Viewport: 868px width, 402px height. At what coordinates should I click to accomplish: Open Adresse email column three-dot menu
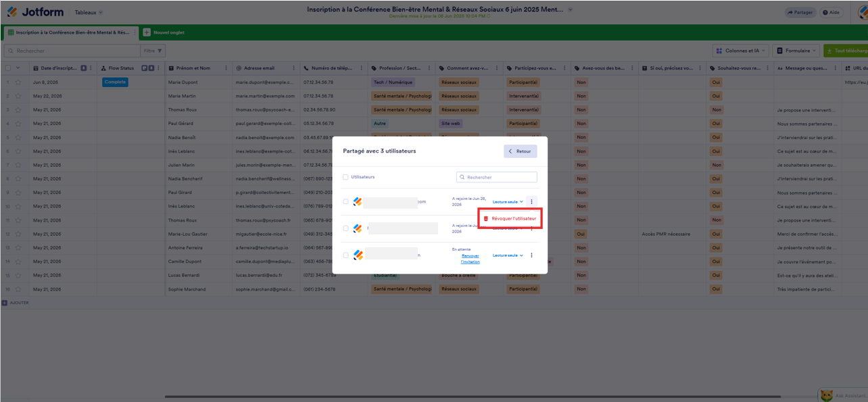(x=295, y=68)
